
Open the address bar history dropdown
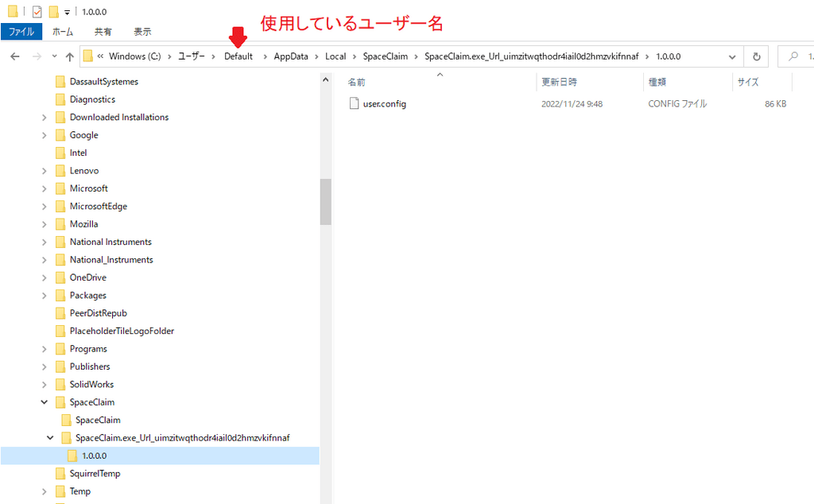tap(732, 56)
